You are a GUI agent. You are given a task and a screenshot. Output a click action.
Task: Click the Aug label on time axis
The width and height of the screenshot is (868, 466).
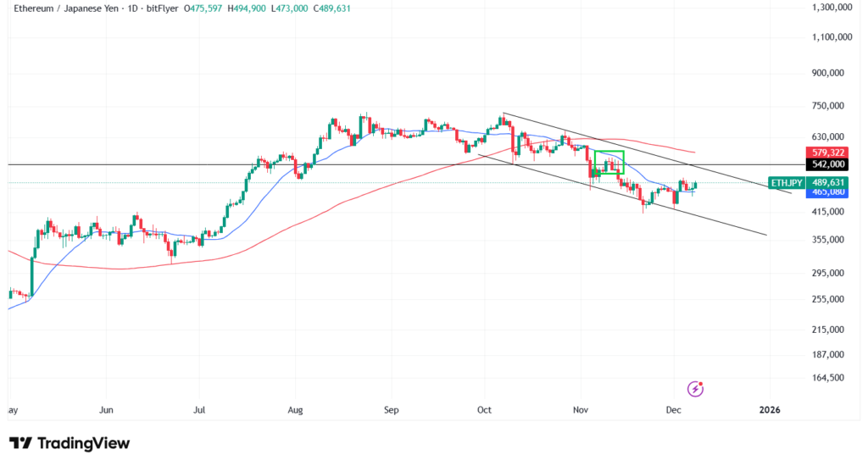(x=293, y=410)
